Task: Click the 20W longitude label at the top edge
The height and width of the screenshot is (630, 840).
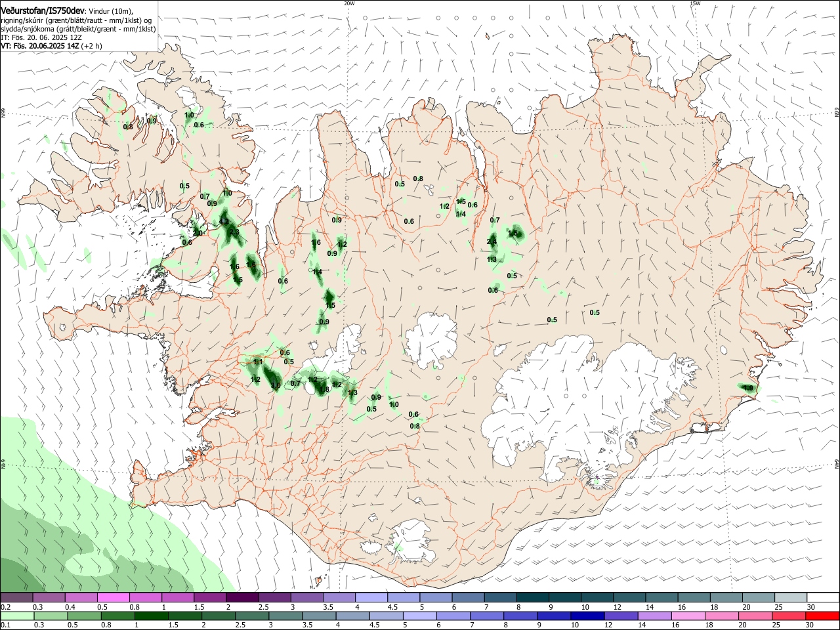Action: 349,3
